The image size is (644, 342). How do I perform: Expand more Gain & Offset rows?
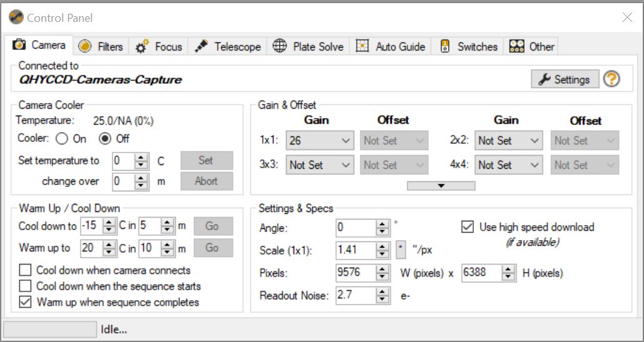(441, 186)
